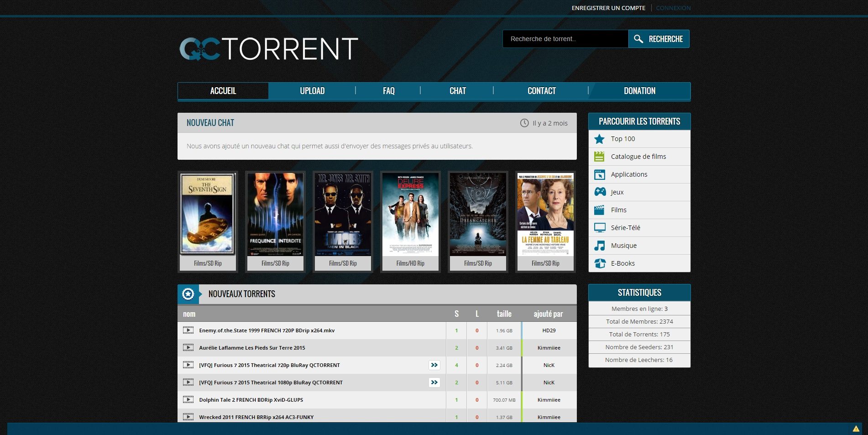
Task: Click the double-arrow icon on Furious 7 720p row
Action: (434, 365)
